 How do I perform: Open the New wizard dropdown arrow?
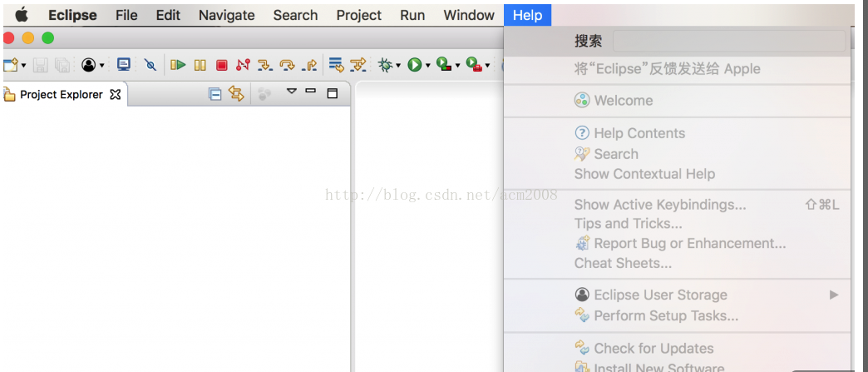(23, 66)
